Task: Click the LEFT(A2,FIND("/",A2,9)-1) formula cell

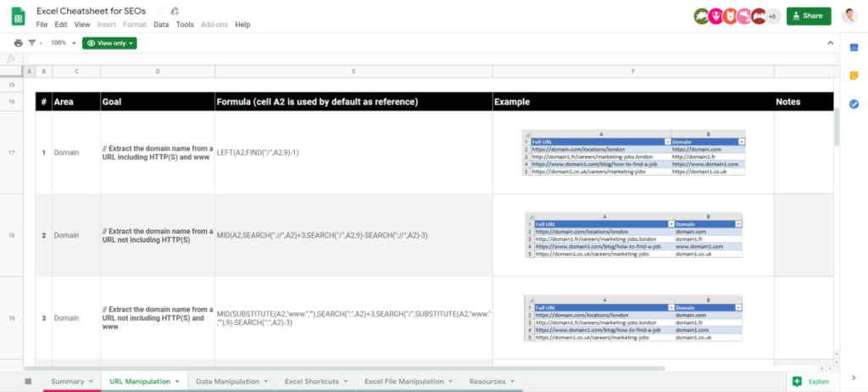Action: tap(353, 153)
